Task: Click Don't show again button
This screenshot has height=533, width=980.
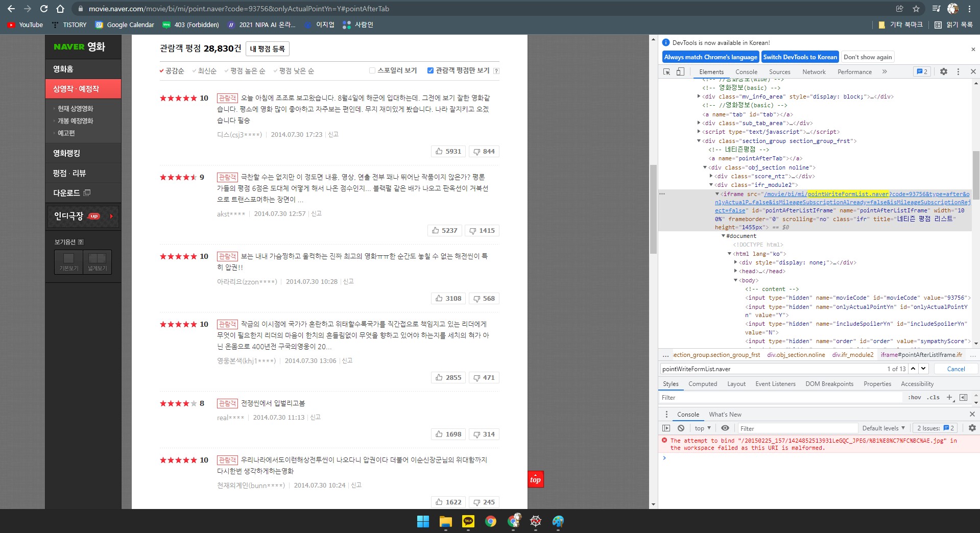Action: (x=867, y=57)
